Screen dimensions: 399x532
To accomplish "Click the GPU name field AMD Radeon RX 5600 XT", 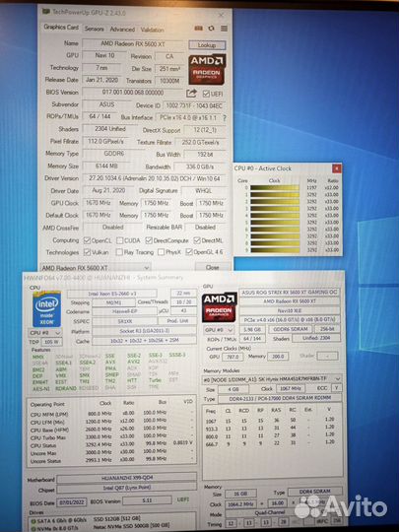I will coord(132,43).
